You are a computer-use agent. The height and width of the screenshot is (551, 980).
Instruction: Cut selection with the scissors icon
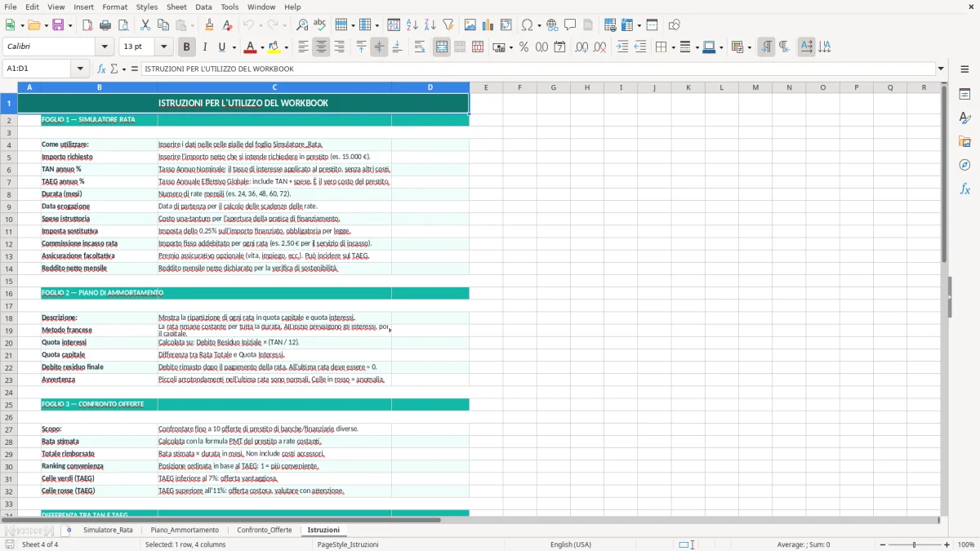coord(145,25)
